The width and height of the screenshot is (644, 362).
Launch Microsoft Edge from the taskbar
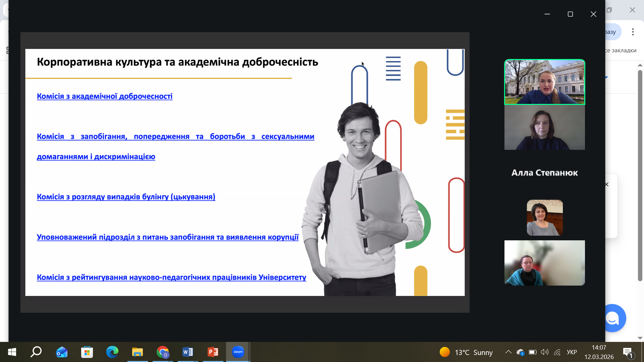coord(112,352)
